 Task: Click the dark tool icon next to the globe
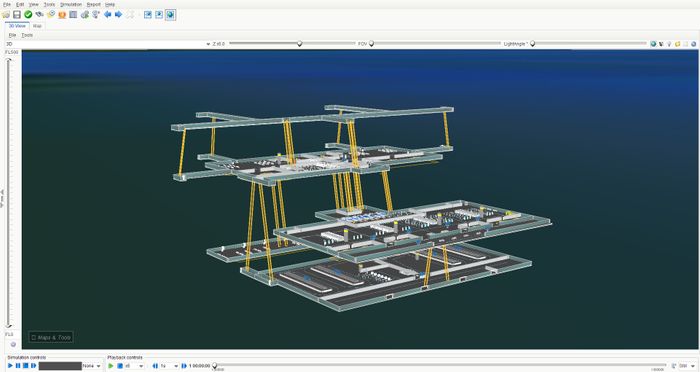coord(661,44)
